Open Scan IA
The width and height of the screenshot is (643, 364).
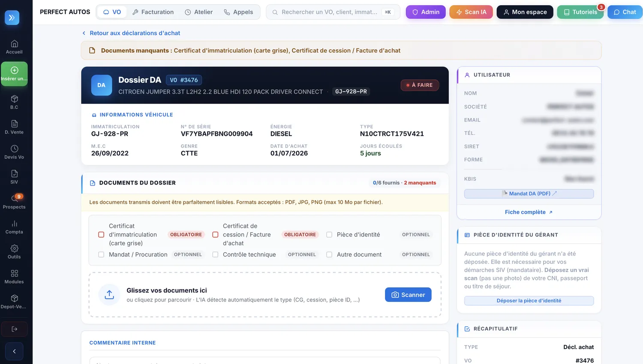pyautogui.click(x=471, y=12)
